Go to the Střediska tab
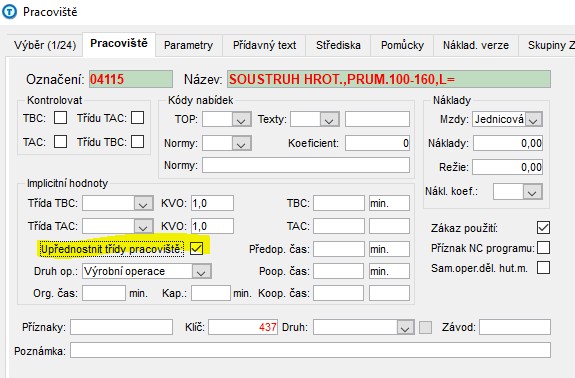This screenshot has height=378, width=575. coord(338,45)
